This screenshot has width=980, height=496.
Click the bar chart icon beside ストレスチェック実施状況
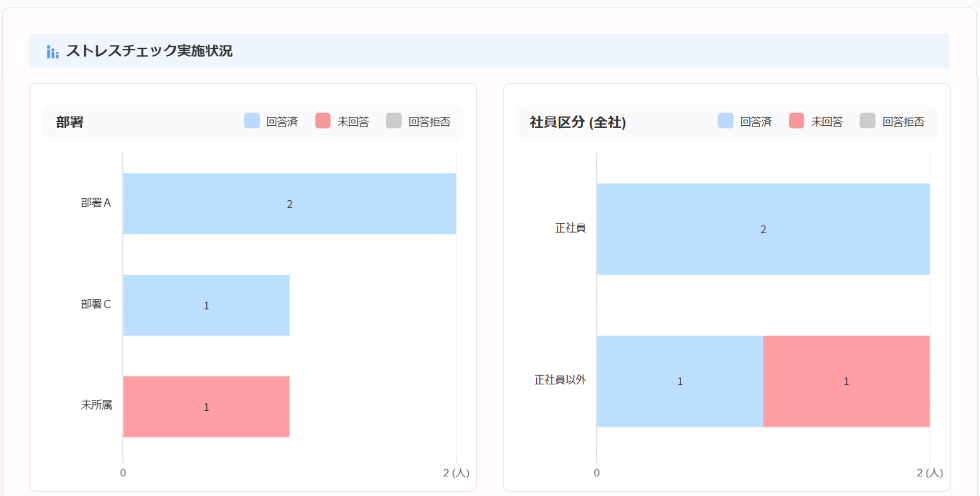52,51
